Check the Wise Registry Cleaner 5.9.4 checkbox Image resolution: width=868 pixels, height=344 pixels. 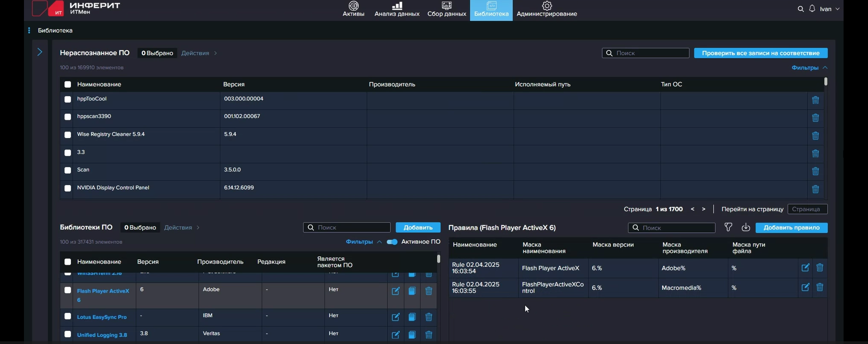[x=68, y=135]
